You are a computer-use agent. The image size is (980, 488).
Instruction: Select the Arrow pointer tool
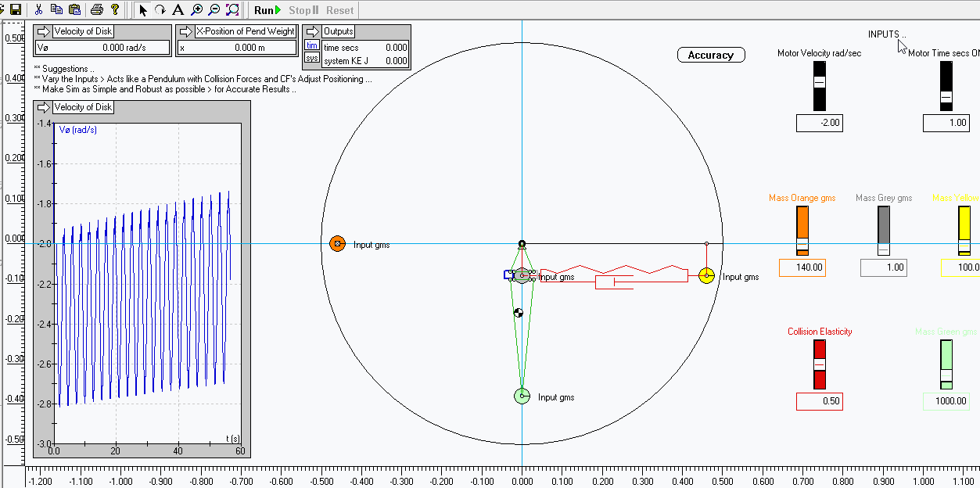tap(143, 10)
